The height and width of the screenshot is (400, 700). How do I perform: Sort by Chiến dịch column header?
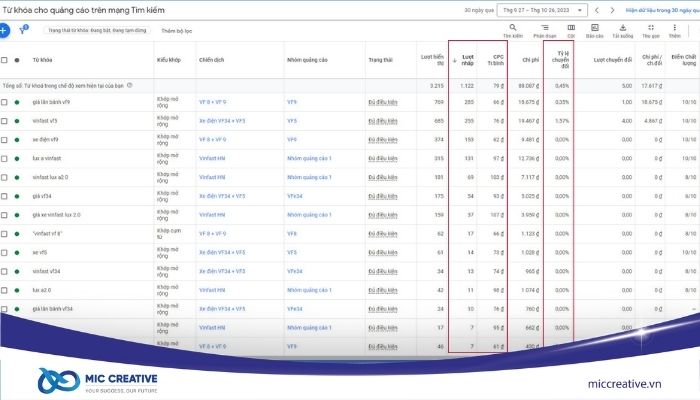pos(212,60)
